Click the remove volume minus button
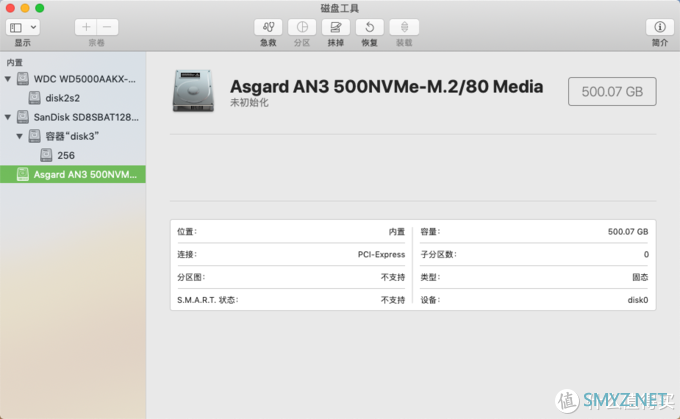Screen dimensions: 680x419 (x=107, y=27)
